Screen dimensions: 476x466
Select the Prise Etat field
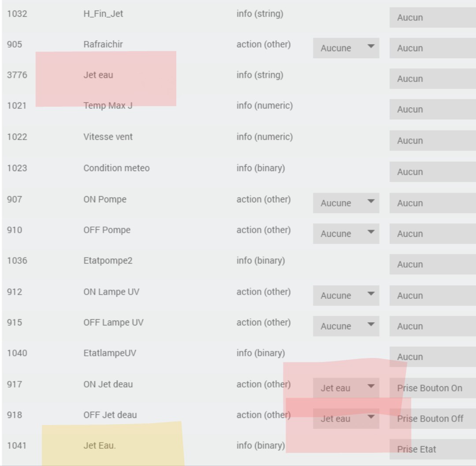coord(432,449)
